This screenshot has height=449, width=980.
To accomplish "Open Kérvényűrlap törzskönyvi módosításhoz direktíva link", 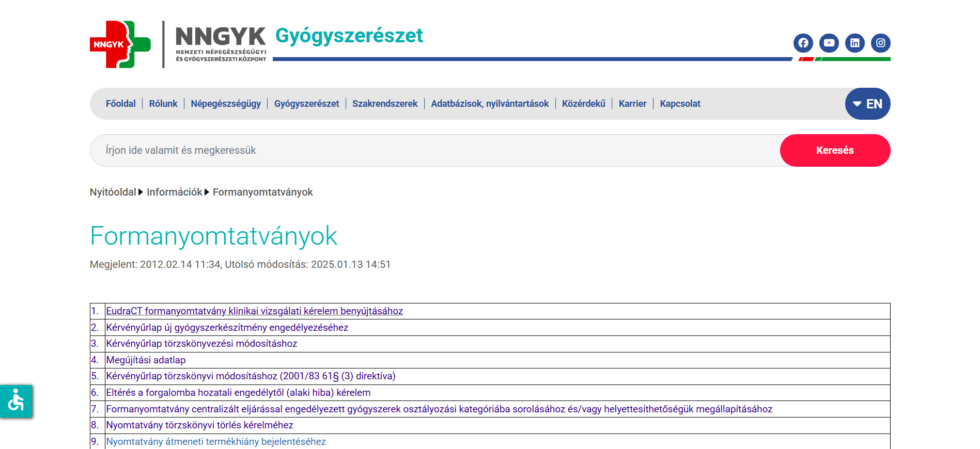I will [x=251, y=376].
